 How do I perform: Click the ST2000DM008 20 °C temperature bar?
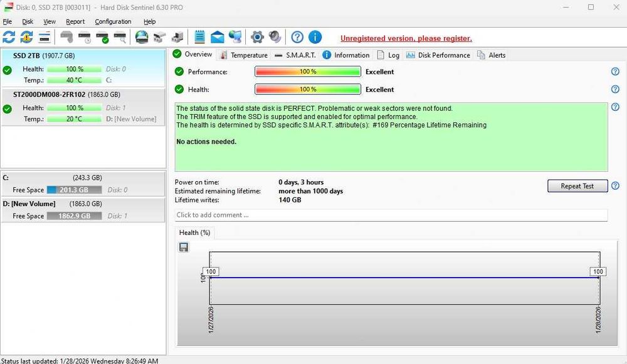pyautogui.click(x=75, y=118)
